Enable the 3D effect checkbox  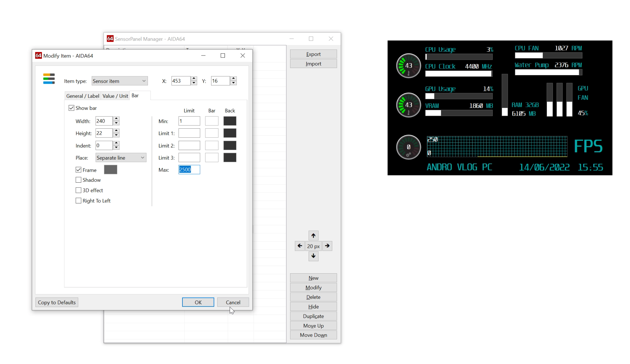[78, 190]
